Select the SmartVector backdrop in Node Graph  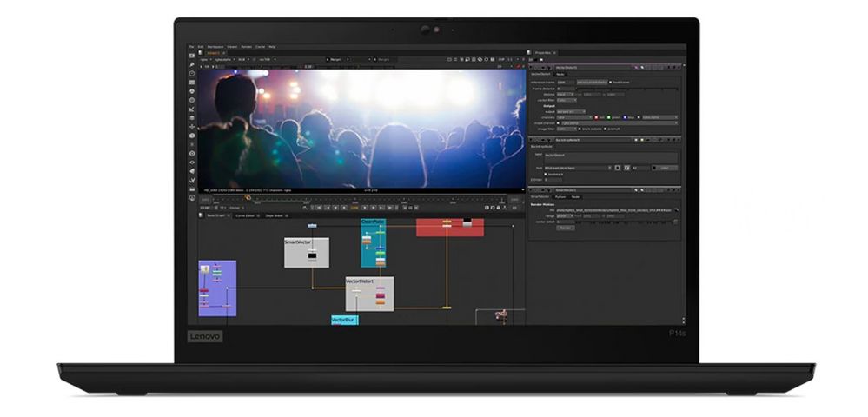click(x=306, y=253)
